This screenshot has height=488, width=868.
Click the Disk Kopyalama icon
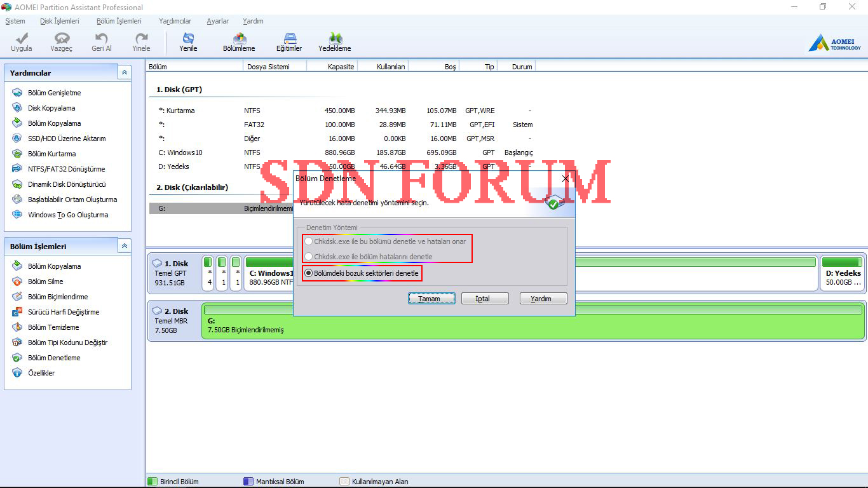17,108
